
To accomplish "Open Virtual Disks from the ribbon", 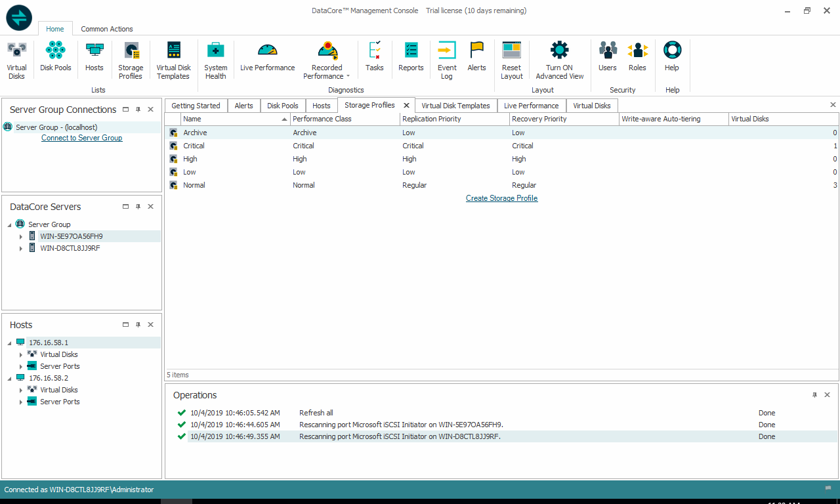I will [16, 60].
